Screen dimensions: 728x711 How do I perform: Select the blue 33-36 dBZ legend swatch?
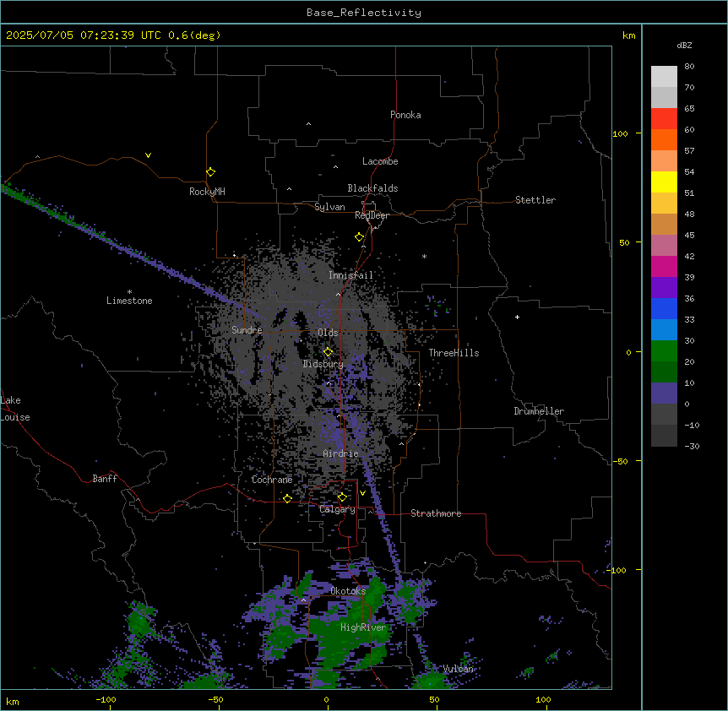[x=664, y=308]
